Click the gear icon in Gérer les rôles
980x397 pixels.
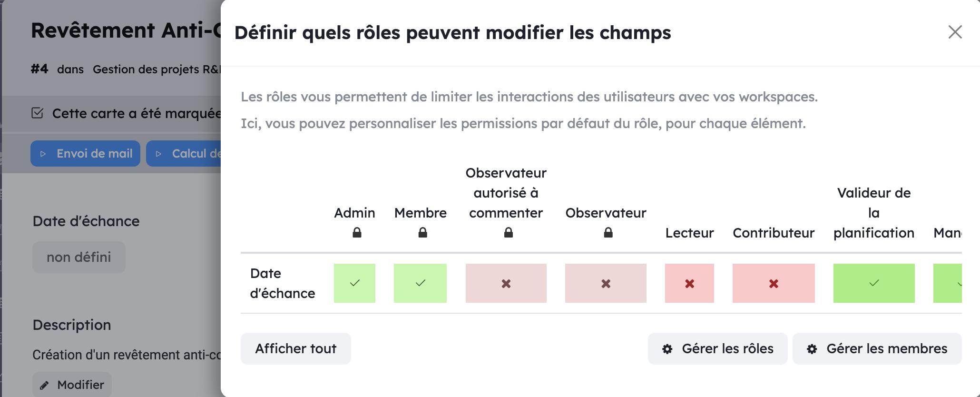pyautogui.click(x=667, y=349)
